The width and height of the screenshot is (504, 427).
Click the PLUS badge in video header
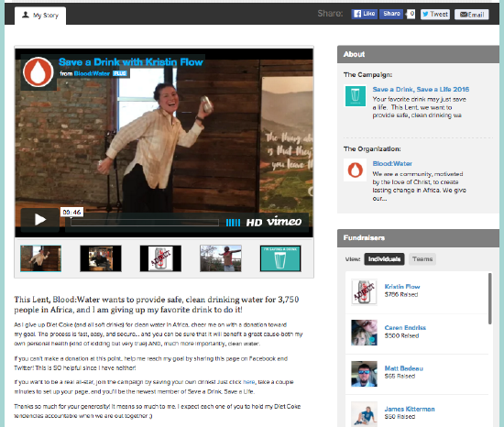(x=120, y=73)
